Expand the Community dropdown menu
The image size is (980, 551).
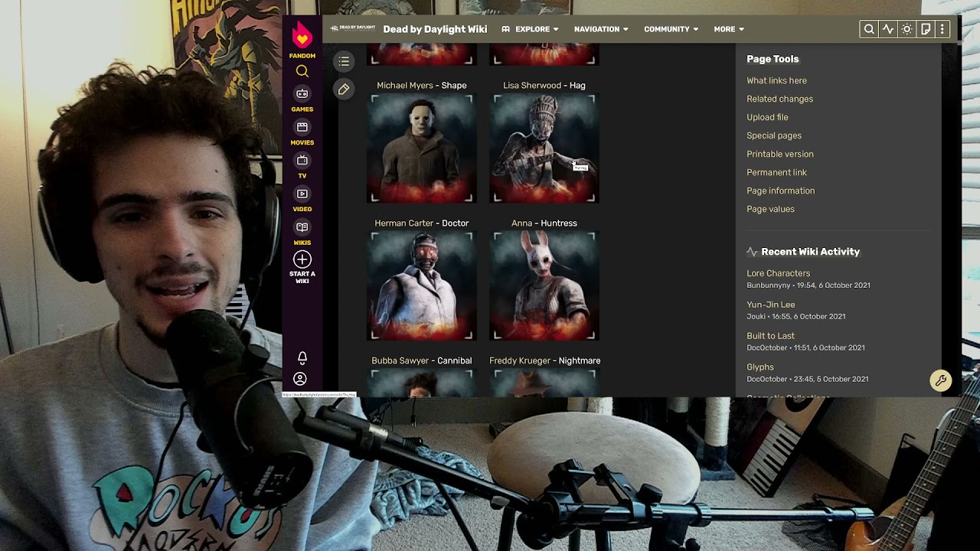point(671,29)
